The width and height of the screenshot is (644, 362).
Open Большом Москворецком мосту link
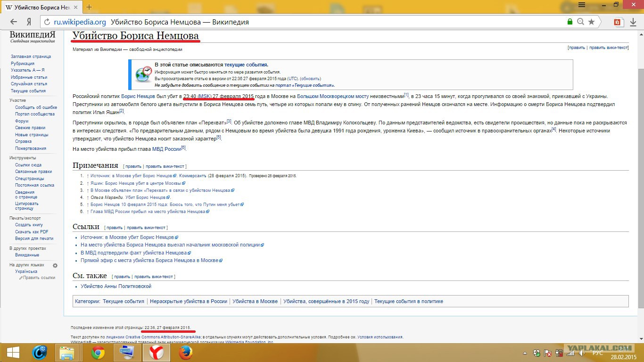pos(333,96)
